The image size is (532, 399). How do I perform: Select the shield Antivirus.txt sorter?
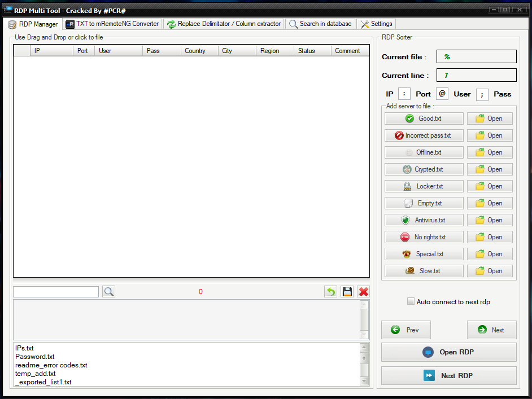coord(424,220)
